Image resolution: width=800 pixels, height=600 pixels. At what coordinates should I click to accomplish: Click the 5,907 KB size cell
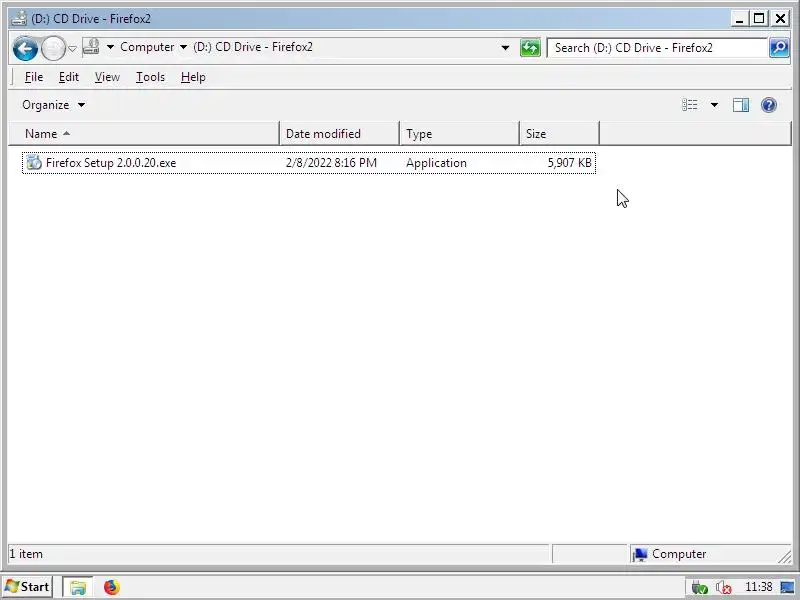click(x=569, y=163)
